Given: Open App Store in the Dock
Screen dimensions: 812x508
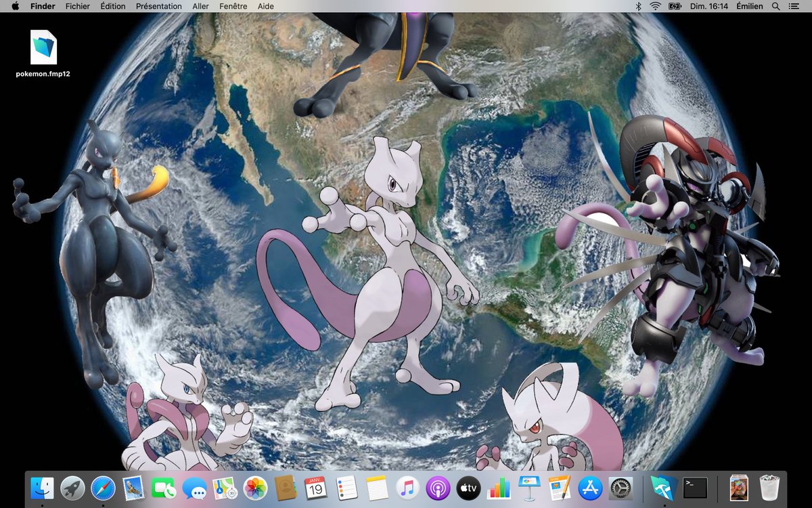Looking at the screenshot, I should 590,488.
